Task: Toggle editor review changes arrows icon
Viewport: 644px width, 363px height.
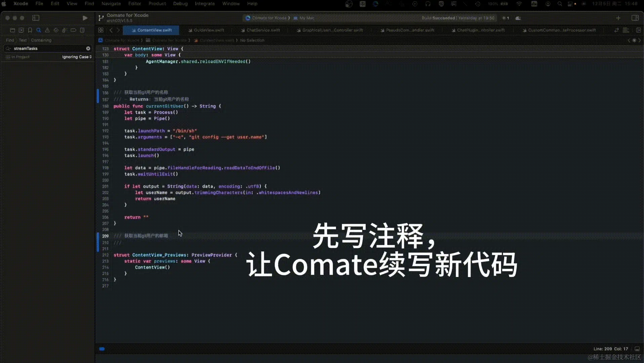Action: [616, 30]
